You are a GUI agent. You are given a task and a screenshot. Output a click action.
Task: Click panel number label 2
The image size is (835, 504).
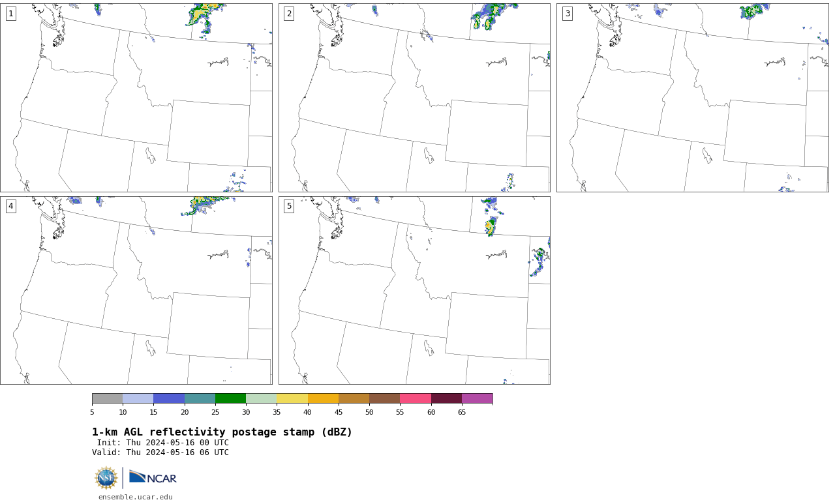pyautogui.click(x=289, y=14)
